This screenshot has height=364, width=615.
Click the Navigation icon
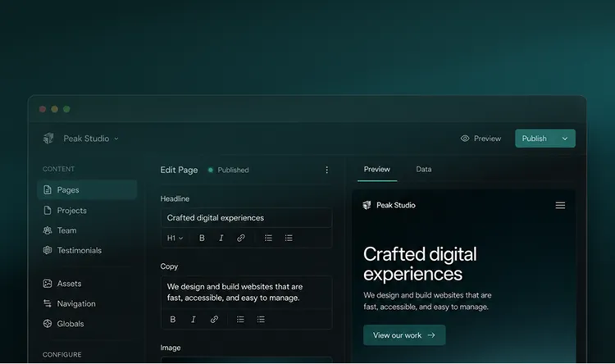coord(48,303)
